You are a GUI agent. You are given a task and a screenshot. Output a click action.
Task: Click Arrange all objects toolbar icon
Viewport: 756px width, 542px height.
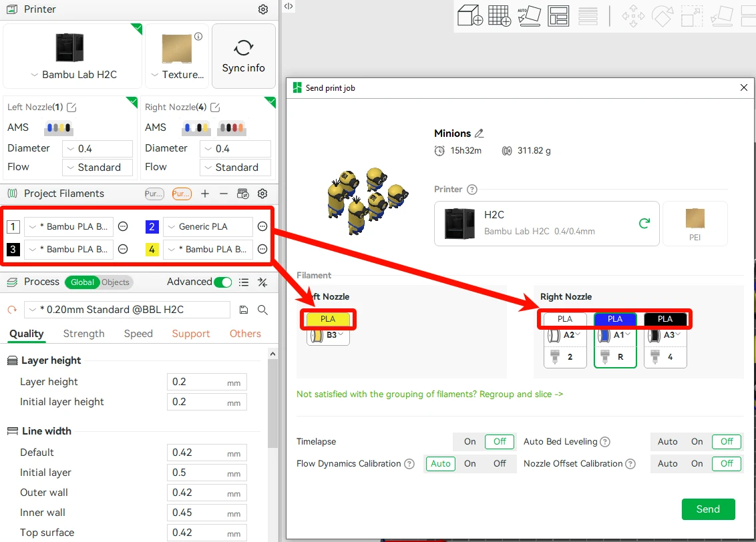pos(558,15)
